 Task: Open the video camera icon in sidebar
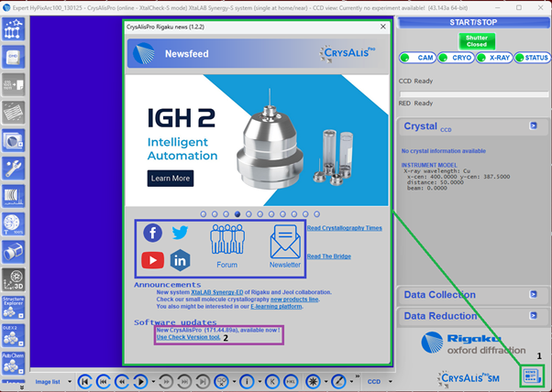coord(14,252)
